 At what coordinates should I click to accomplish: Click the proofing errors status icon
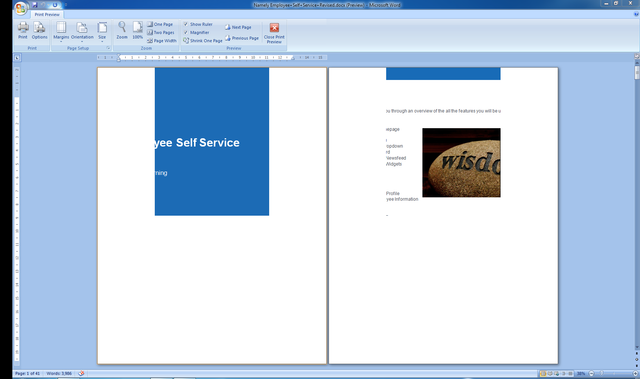[x=81, y=373]
